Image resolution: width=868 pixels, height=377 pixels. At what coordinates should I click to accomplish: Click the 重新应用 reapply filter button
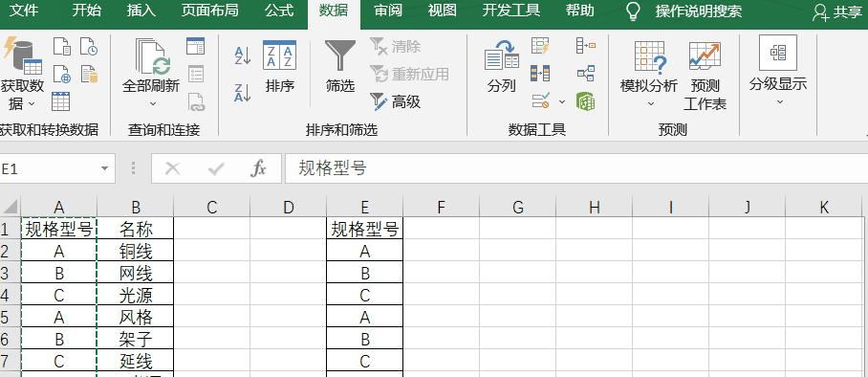pyautogui.click(x=409, y=74)
